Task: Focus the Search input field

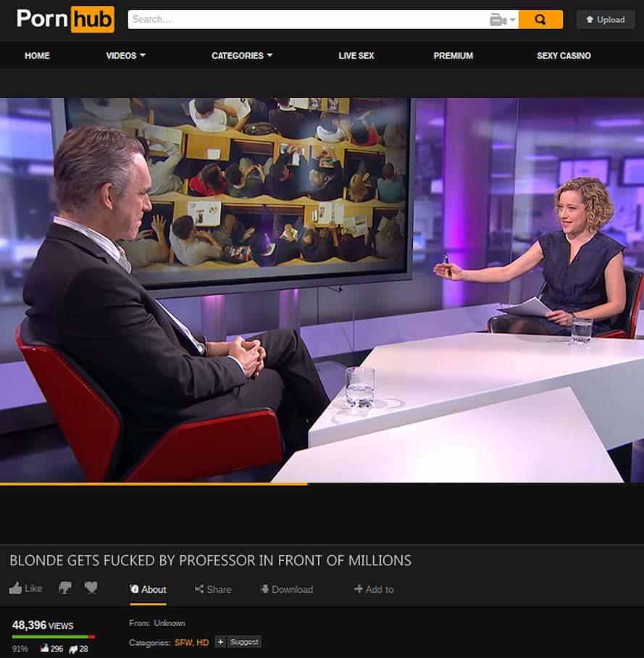Action: tap(308, 20)
